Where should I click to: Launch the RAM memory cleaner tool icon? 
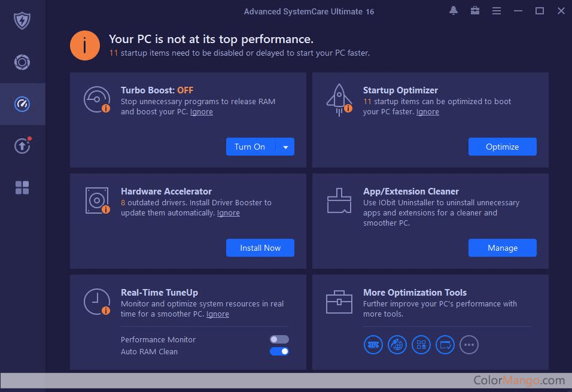[373, 345]
